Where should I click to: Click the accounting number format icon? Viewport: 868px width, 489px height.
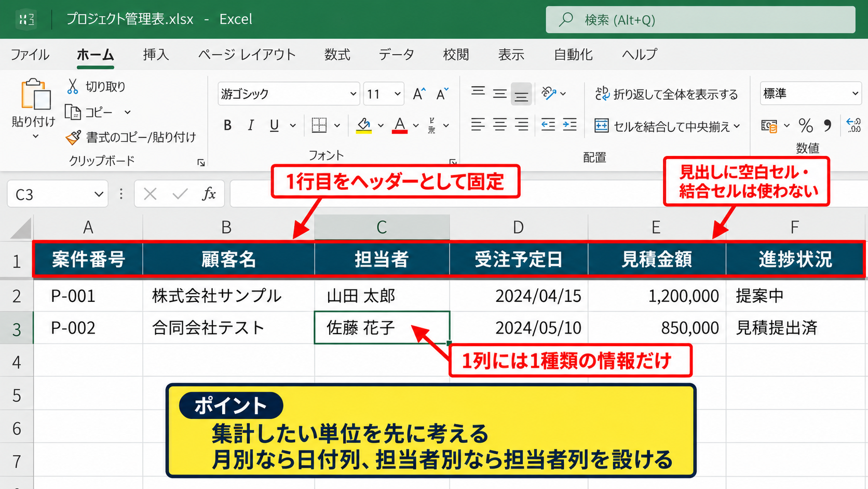[769, 126]
